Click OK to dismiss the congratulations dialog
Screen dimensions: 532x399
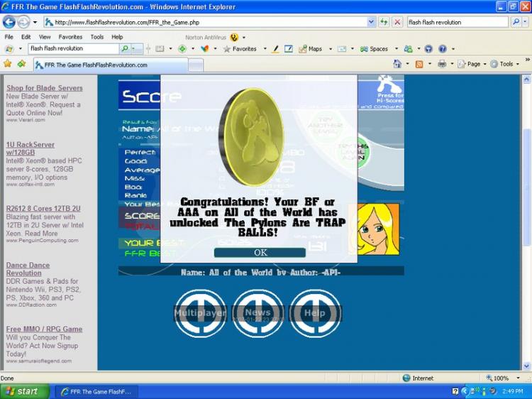(x=260, y=252)
